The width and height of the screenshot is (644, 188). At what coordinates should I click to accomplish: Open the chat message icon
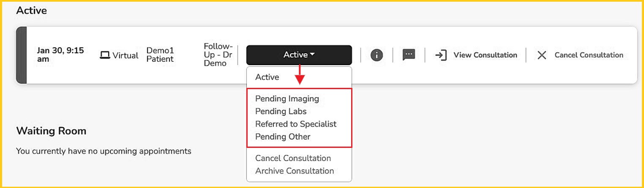409,55
